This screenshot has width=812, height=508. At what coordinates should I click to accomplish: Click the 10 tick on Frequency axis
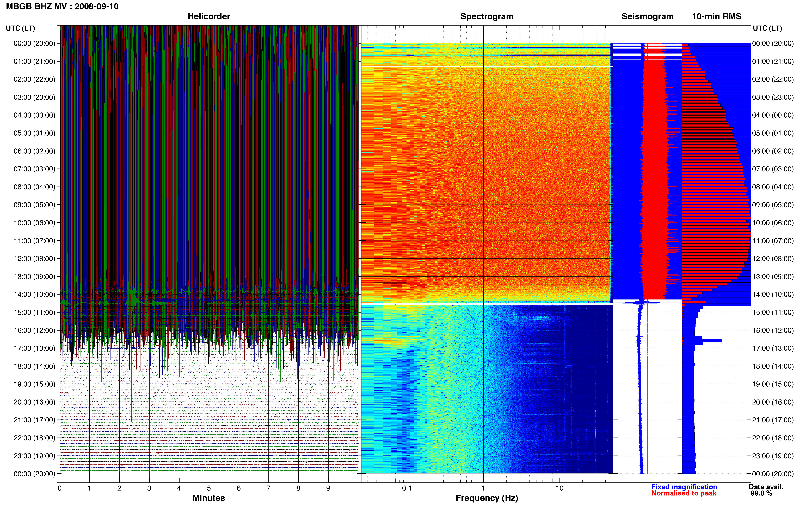559,488
